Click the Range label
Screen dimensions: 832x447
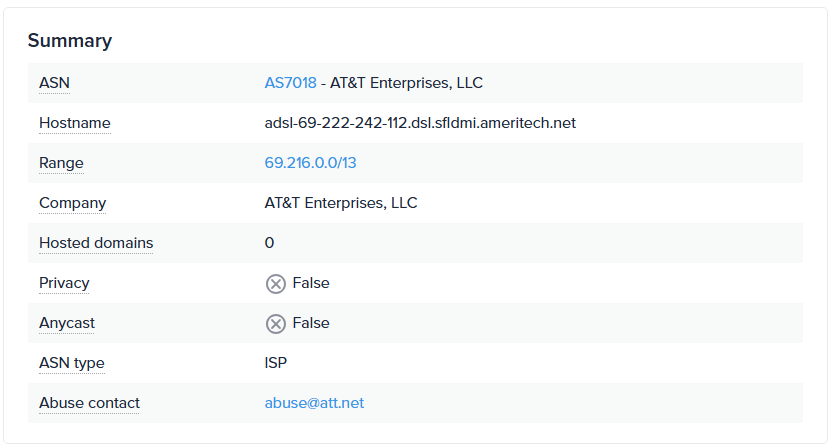tap(61, 163)
